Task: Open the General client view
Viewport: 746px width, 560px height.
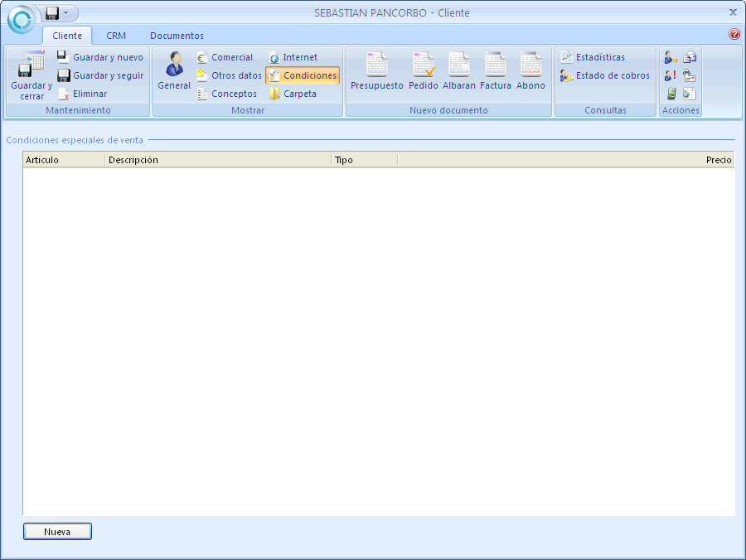Action: 174,71
